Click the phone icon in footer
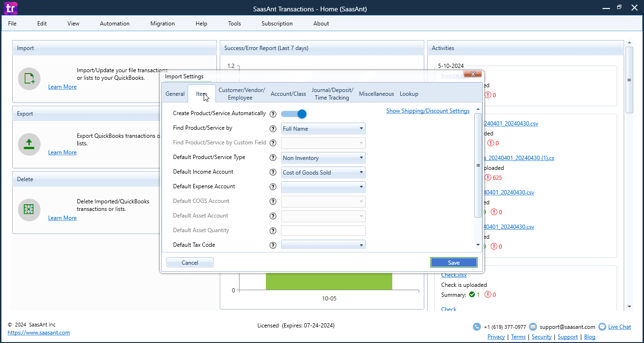The image size is (644, 343). [x=477, y=326]
